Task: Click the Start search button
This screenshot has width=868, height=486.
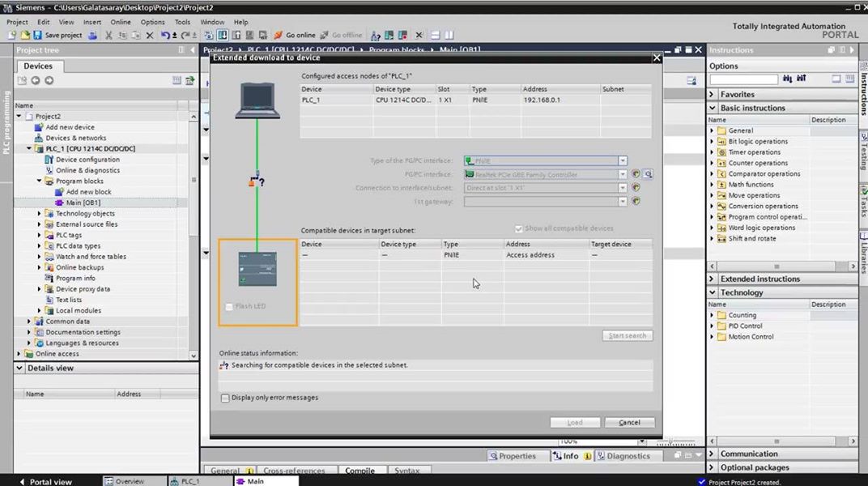Action: (x=628, y=336)
